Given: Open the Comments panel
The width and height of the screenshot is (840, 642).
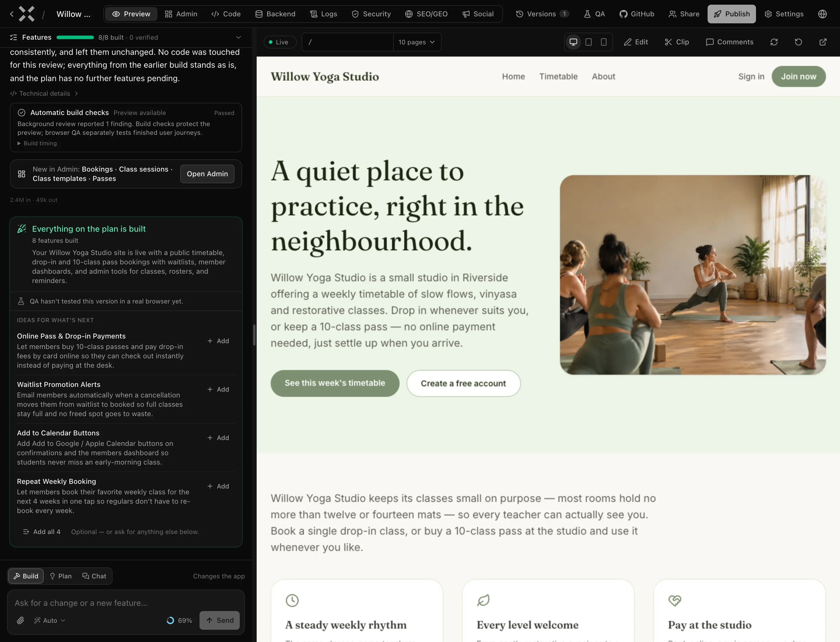Looking at the screenshot, I should click(729, 42).
